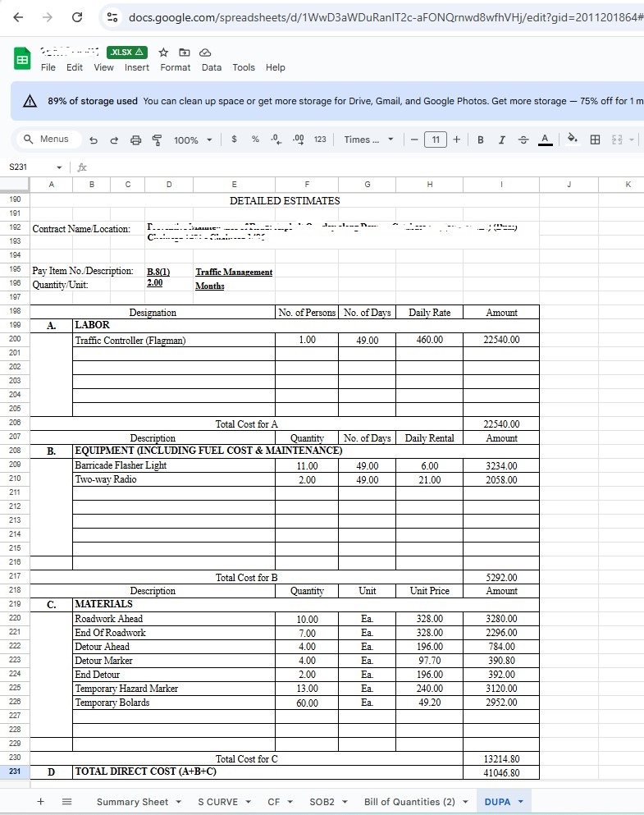Screen dimensions: 644x815
Task: Open the Data menu
Action: (212, 67)
